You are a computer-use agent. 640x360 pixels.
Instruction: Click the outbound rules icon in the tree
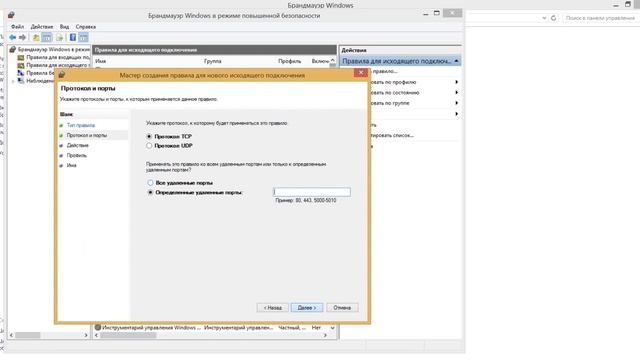[21, 65]
